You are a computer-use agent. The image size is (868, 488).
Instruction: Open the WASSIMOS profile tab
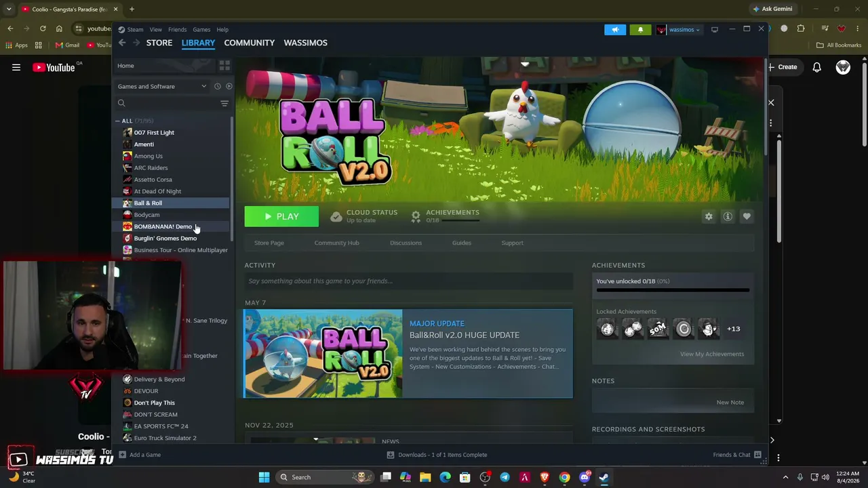pos(305,43)
